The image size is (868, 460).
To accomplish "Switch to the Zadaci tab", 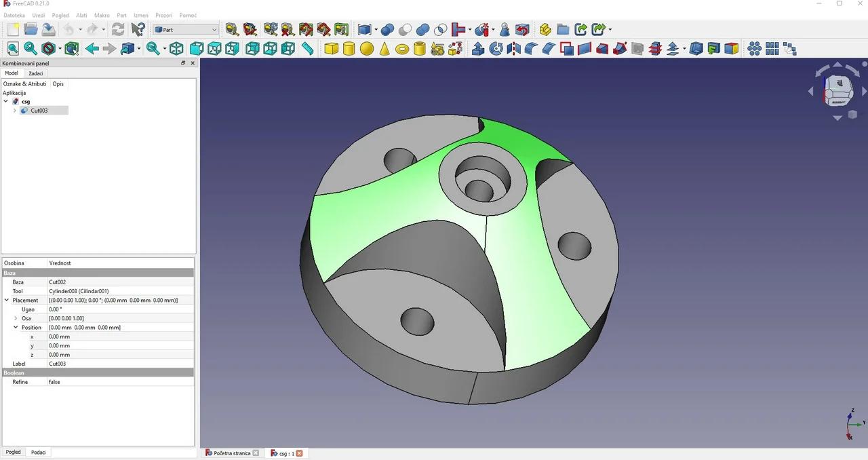I will point(35,73).
